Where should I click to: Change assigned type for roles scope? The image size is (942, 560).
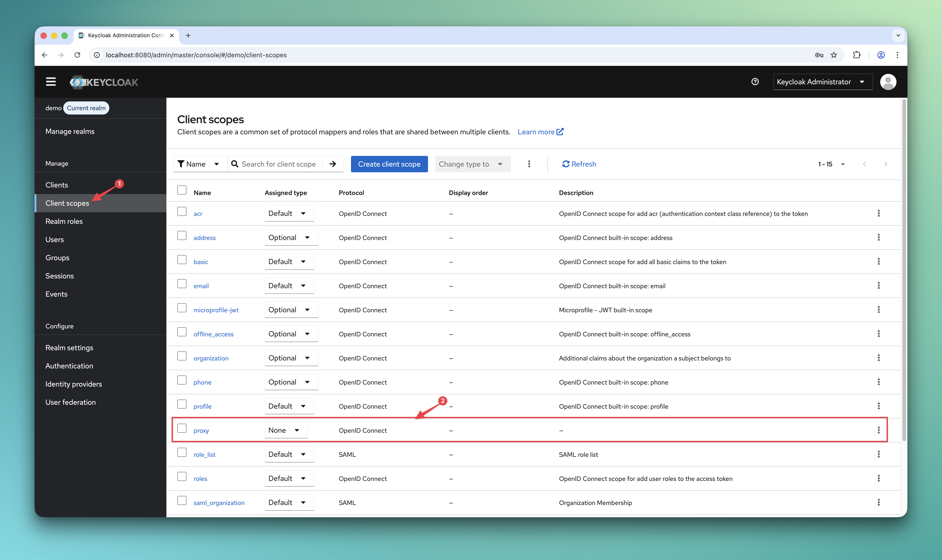point(289,478)
